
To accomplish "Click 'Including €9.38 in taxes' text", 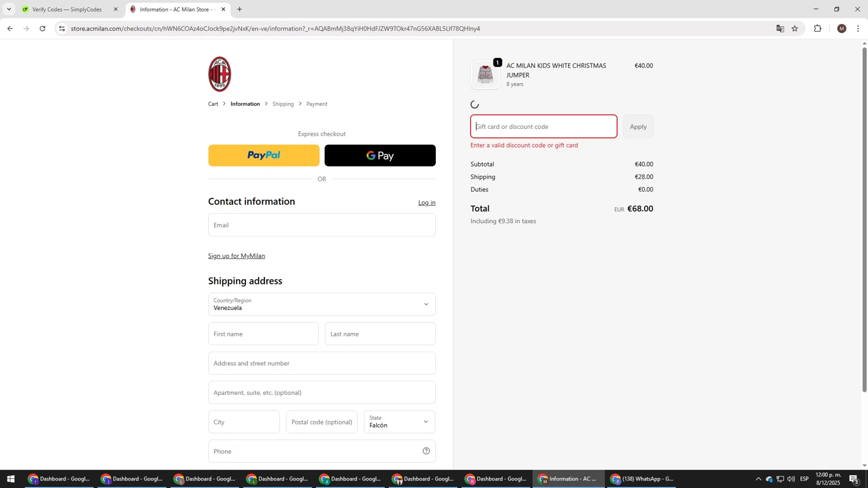I will [x=503, y=221].
